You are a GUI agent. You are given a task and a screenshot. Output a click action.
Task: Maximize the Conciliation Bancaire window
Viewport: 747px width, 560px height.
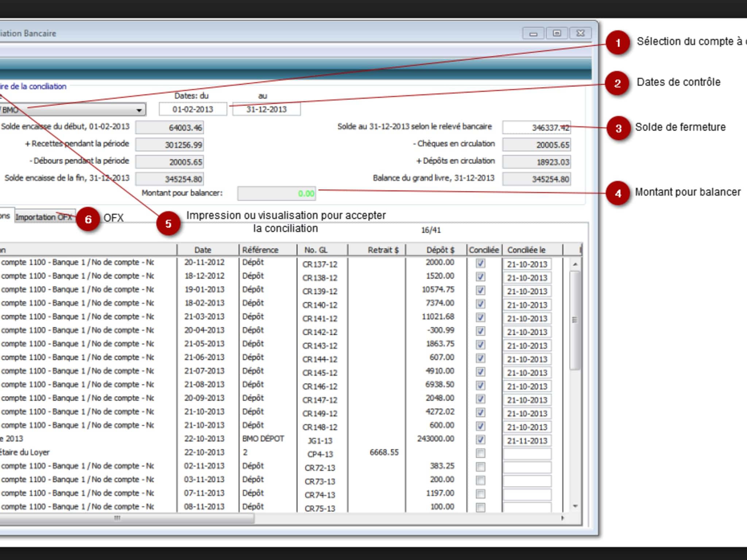click(557, 34)
